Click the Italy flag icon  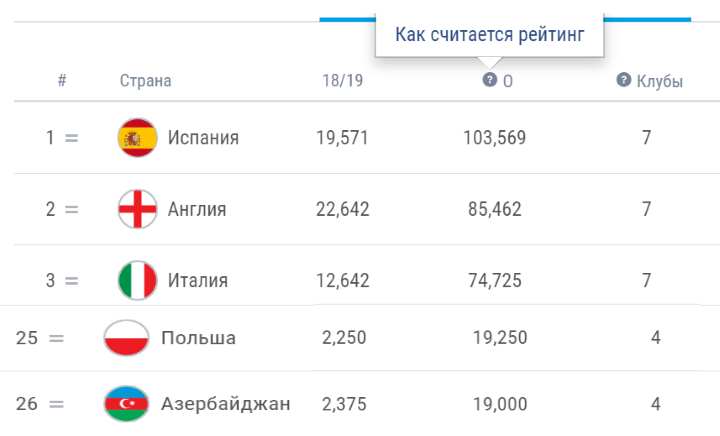click(x=137, y=280)
